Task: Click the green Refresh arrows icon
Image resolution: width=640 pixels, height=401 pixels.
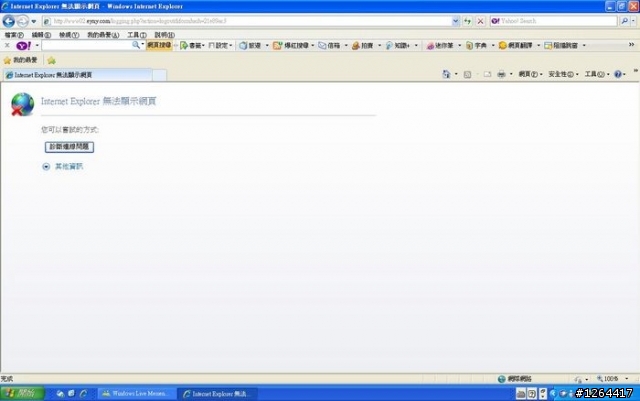Action: click(467, 21)
